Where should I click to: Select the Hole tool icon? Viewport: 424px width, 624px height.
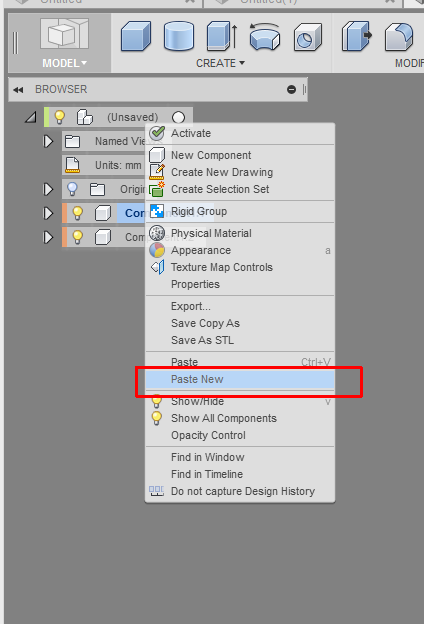[x=307, y=37]
